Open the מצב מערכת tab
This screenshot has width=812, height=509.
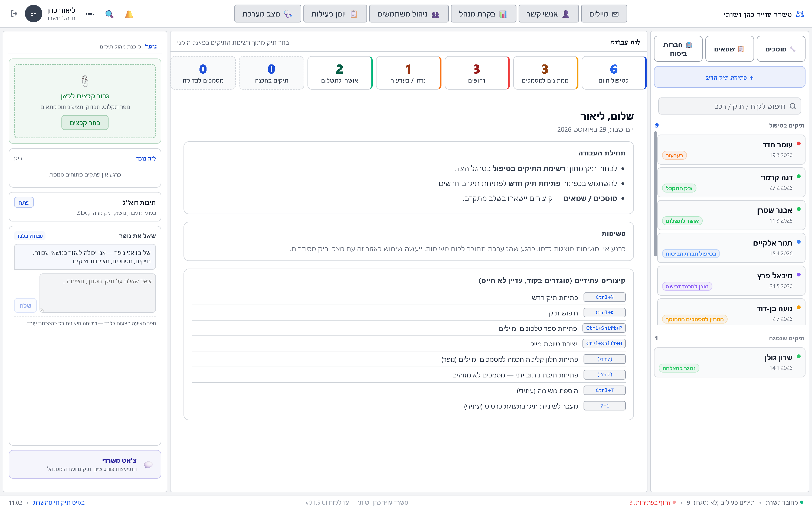point(267,14)
